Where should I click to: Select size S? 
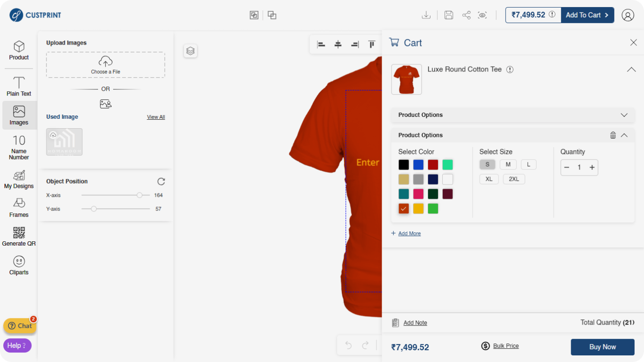pyautogui.click(x=487, y=165)
